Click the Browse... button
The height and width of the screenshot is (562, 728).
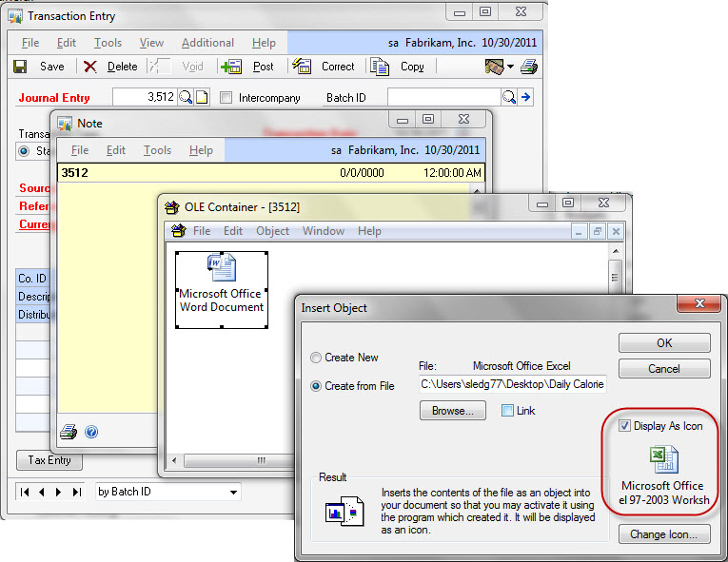click(x=453, y=411)
